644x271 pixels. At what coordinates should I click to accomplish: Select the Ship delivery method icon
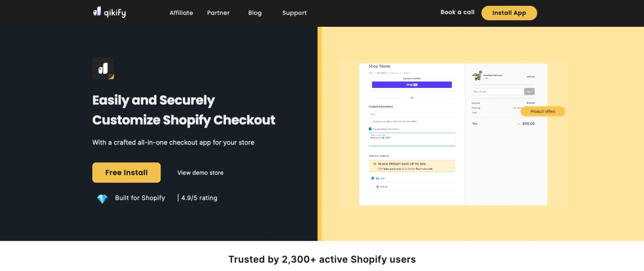click(x=377, y=178)
